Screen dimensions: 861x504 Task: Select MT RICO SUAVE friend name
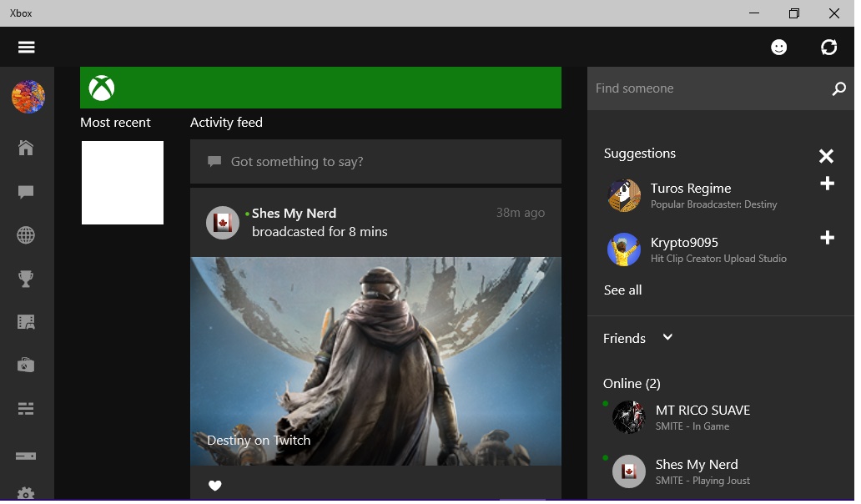coord(702,410)
